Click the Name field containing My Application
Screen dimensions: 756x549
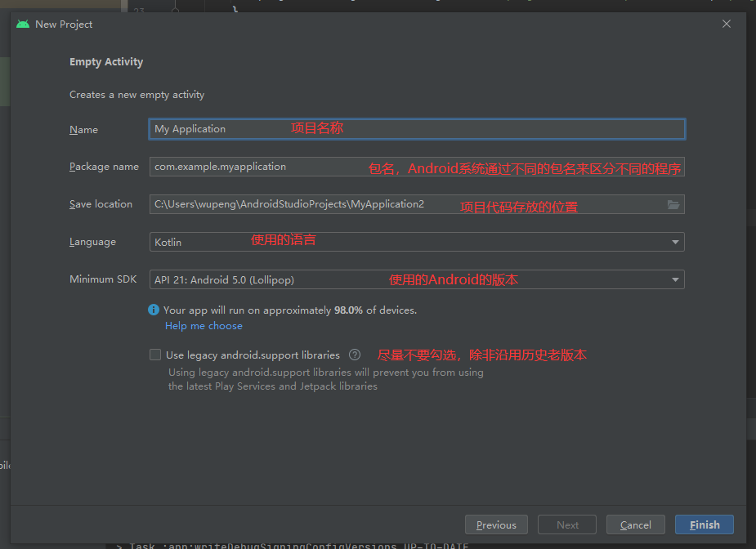417,129
